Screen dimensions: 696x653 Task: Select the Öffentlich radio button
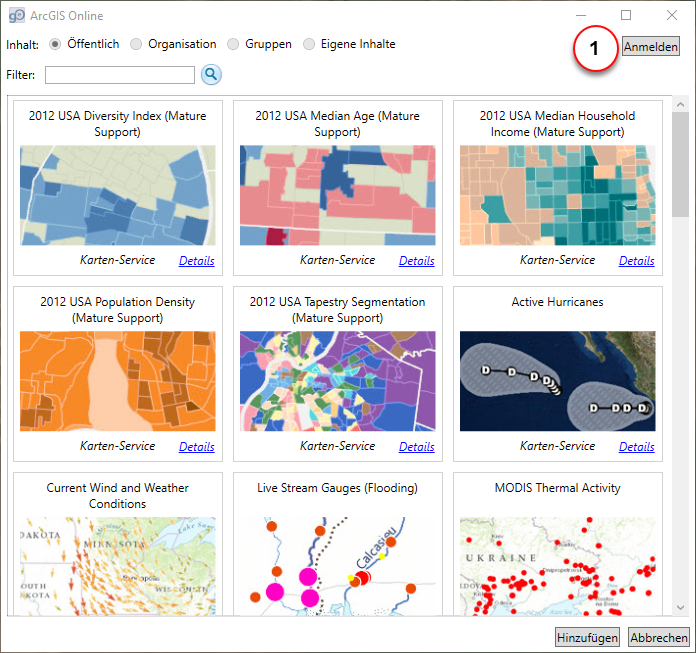click(55, 44)
